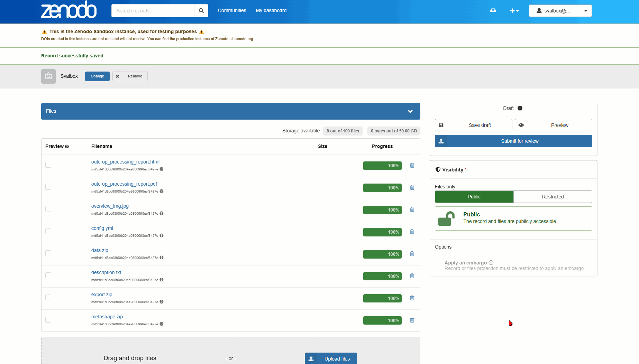Click the '0 bytes out of 50.00 GB' label
The width and height of the screenshot is (639, 364).
point(394,131)
